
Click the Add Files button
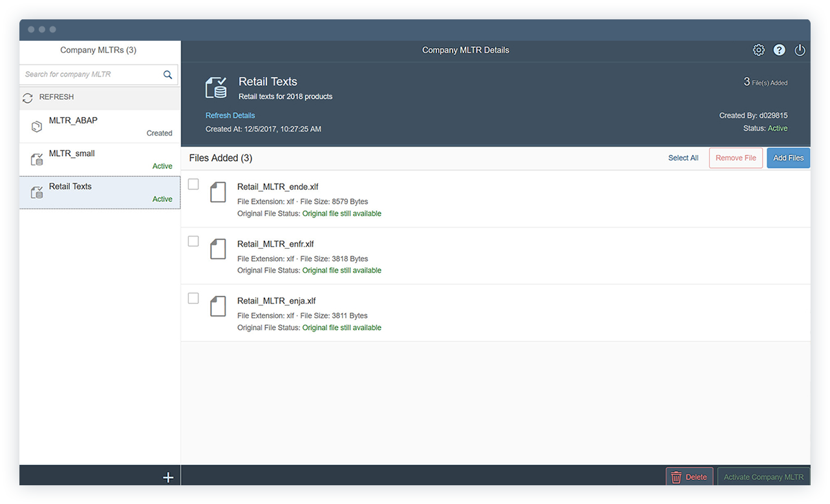tap(789, 158)
